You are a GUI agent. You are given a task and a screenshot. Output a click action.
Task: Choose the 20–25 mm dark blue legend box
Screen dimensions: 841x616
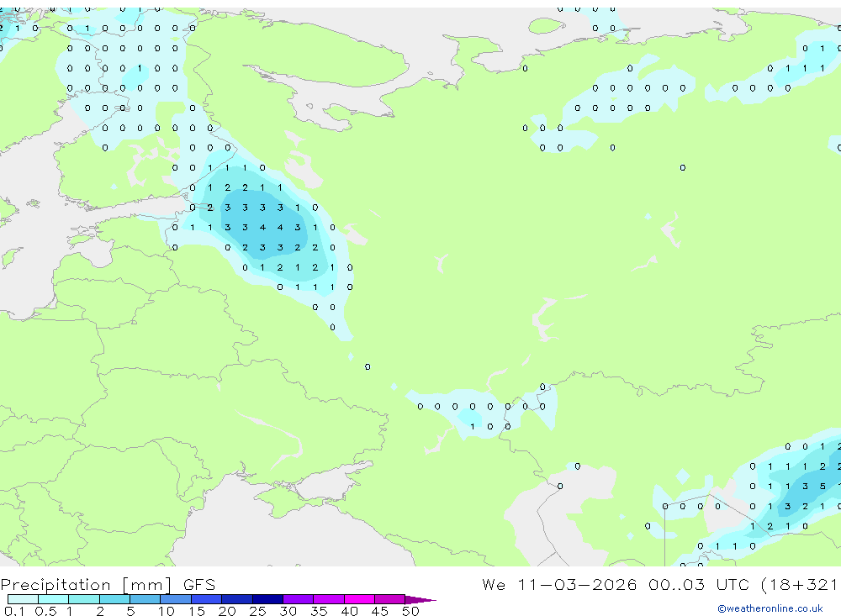pos(237,599)
